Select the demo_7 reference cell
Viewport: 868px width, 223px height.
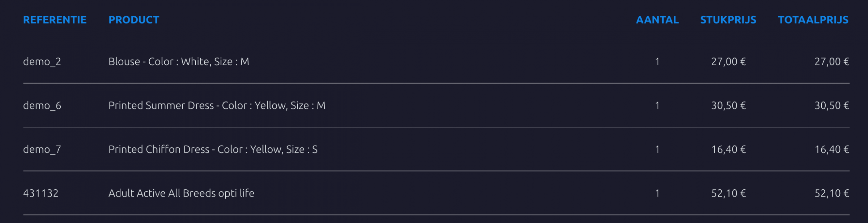(x=42, y=150)
